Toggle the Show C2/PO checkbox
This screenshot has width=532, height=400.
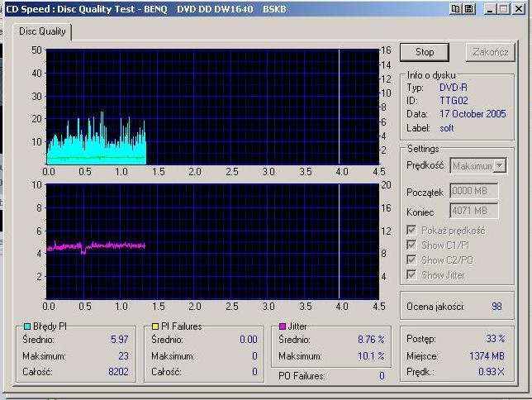pyautogui.click(x=411, y=260)
